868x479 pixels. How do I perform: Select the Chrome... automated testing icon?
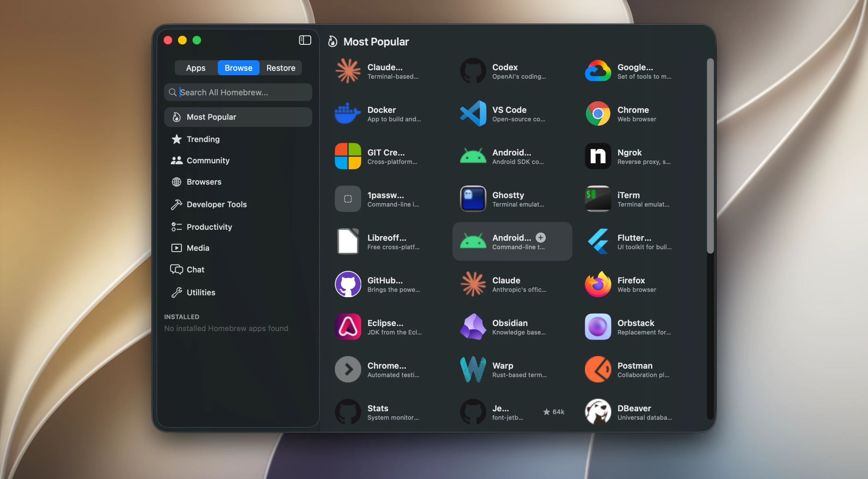(348, 369)
